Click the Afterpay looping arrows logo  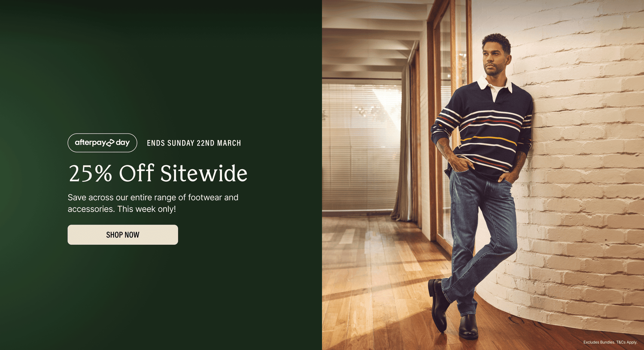click(x=110, y=143)
